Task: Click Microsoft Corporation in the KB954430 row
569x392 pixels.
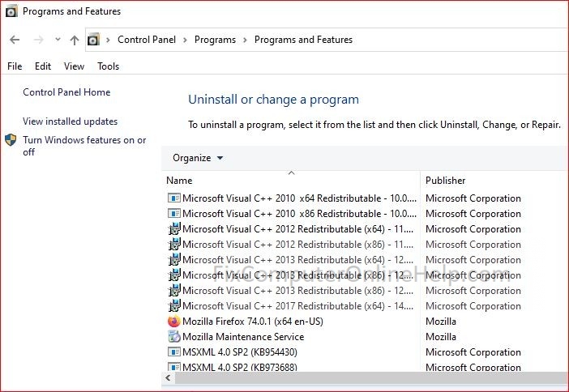Action: 473,352
